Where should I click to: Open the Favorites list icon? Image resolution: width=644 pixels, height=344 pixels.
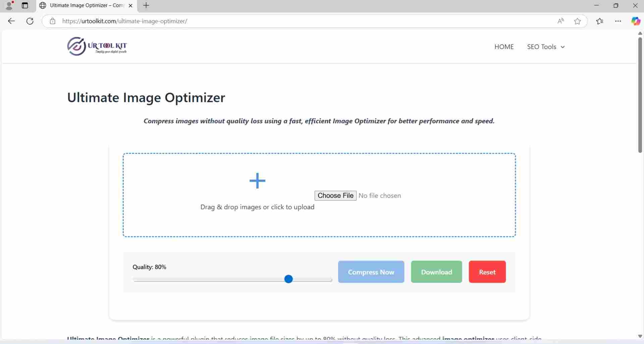tap(600, 21)
